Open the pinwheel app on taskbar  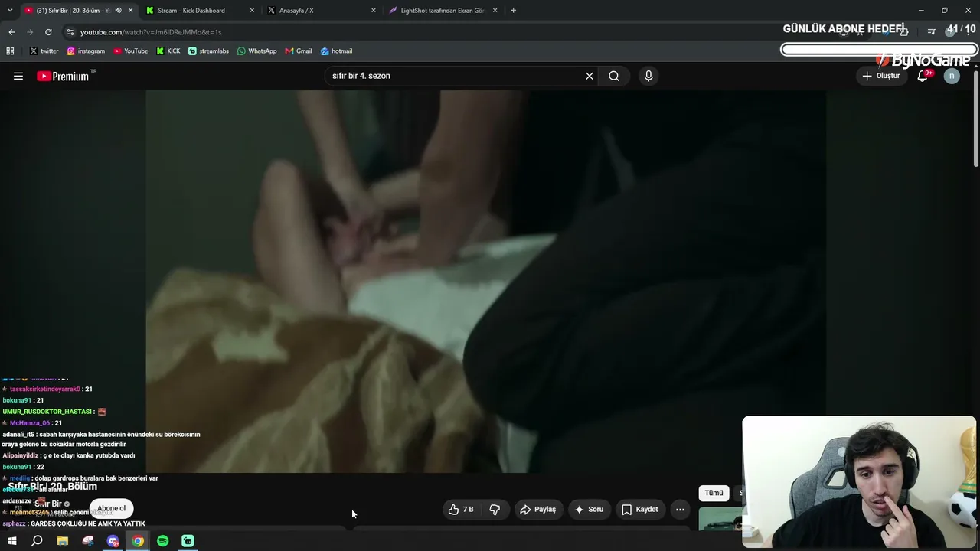click(x=88, y=541)
